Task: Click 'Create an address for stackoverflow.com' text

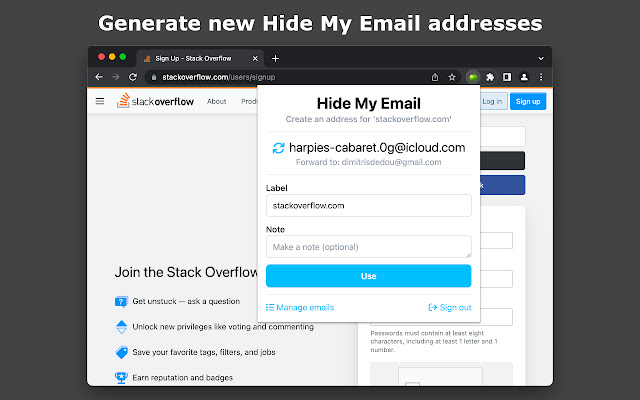Action: [x=369, y=119]
